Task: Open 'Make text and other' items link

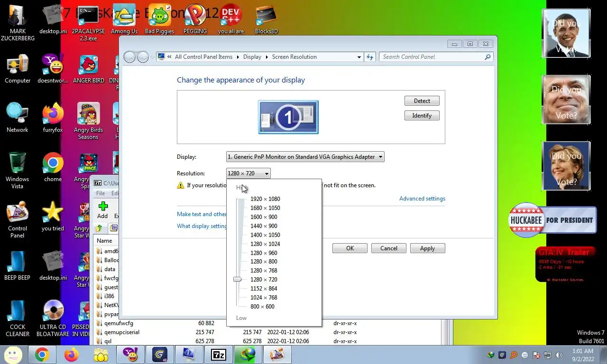Action: tap(202, 214)
